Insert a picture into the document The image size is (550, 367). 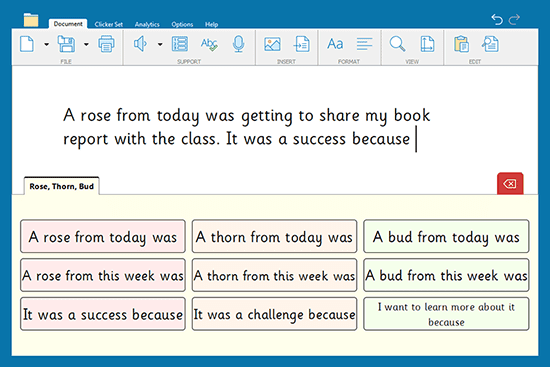272,44
